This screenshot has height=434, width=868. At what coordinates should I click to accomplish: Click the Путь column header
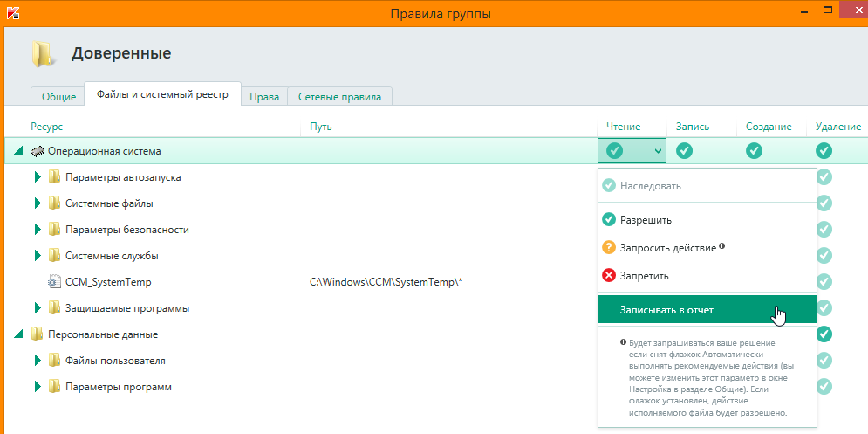click(x=320, y=127)
